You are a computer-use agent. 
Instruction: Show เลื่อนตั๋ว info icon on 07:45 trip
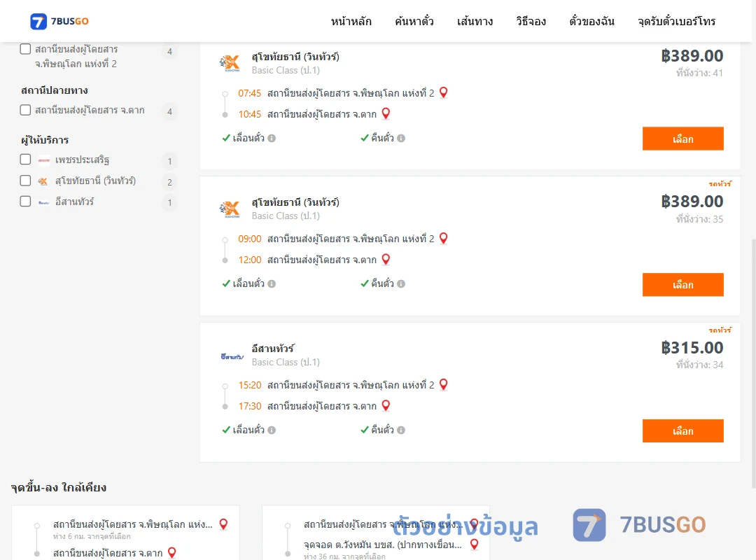(x=272, y=139)
